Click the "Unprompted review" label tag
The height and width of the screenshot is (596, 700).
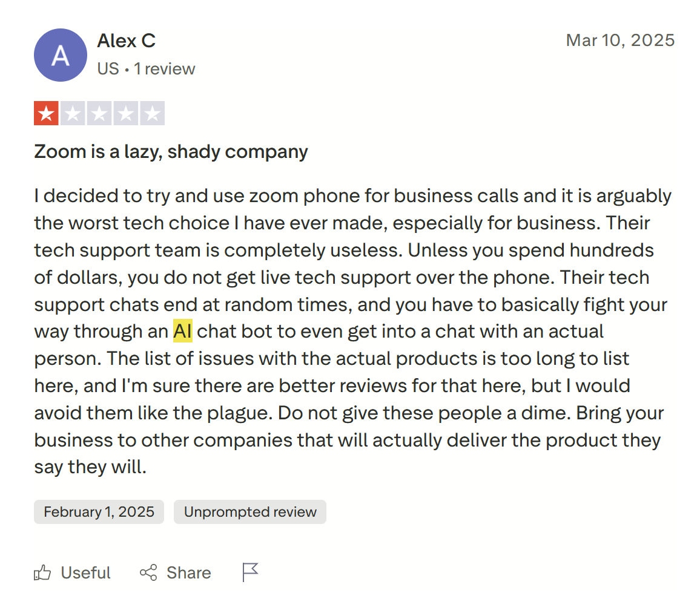pyautogui.click(x=250, y=512)
